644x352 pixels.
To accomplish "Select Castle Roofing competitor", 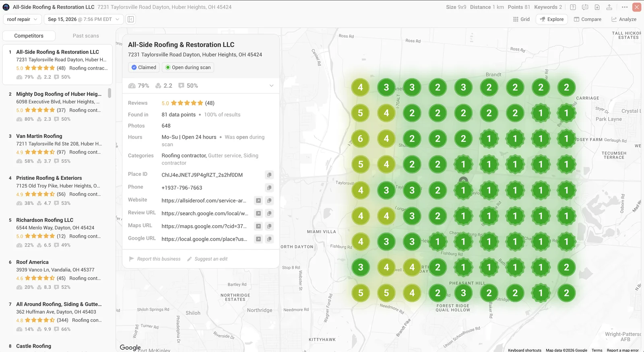I will [x=33, y=346].
